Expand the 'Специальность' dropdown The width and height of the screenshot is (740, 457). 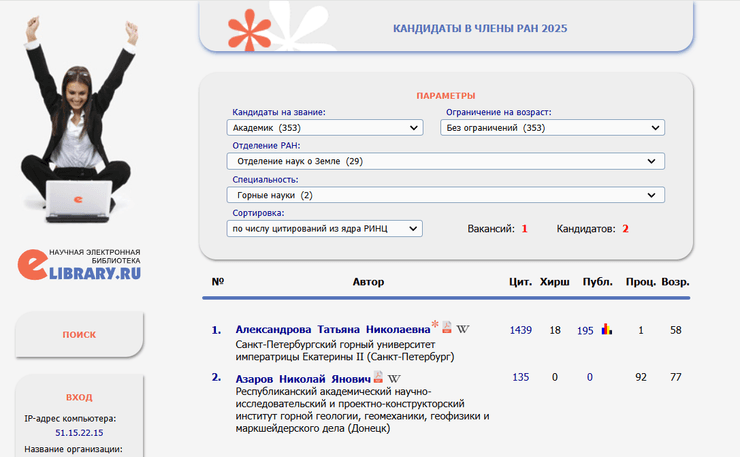click(445, 195)
